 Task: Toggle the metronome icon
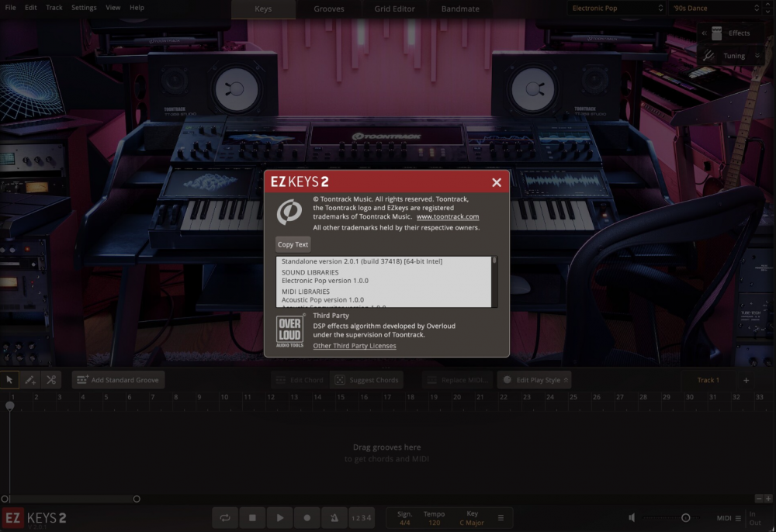334,518
